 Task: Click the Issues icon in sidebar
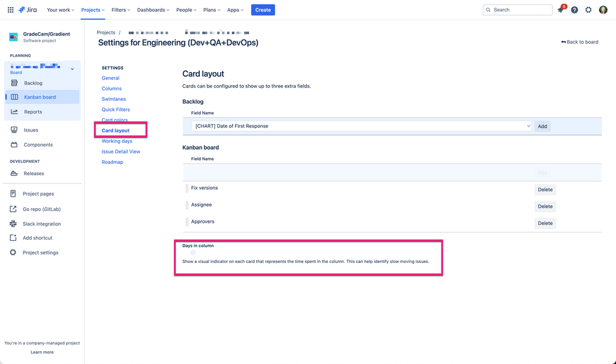tap(14, 130)
